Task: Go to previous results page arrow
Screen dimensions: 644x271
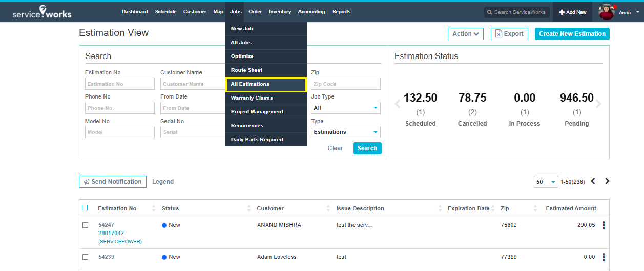Action: (x=593, y=181)
